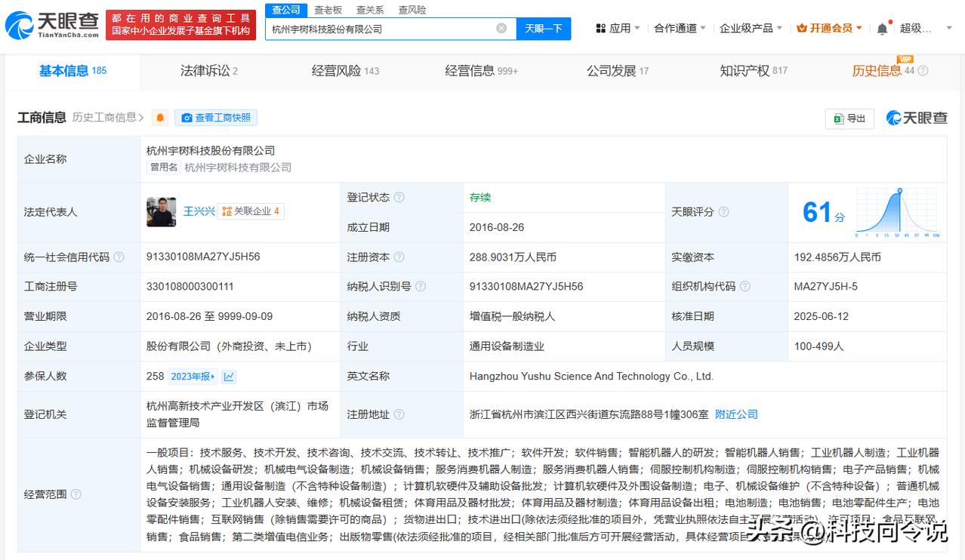Screen dimensions: 965x560
Task: Open the 2023年报 dropdown tag
Action: coord(193,376)
